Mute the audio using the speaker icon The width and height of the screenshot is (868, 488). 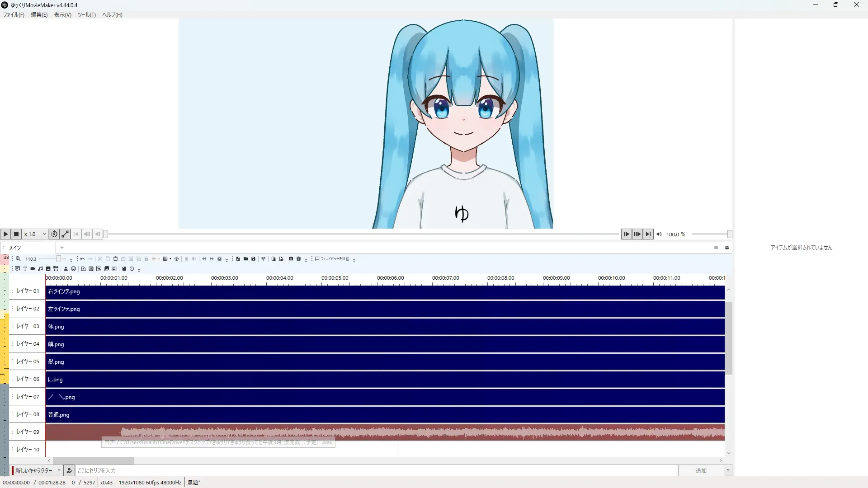click(x=659, y=234)
